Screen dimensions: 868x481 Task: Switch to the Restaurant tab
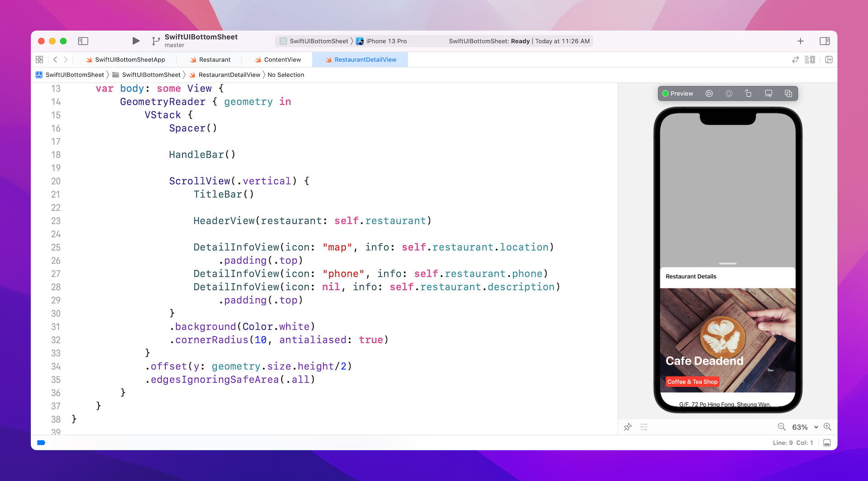(x=210, y=60)
